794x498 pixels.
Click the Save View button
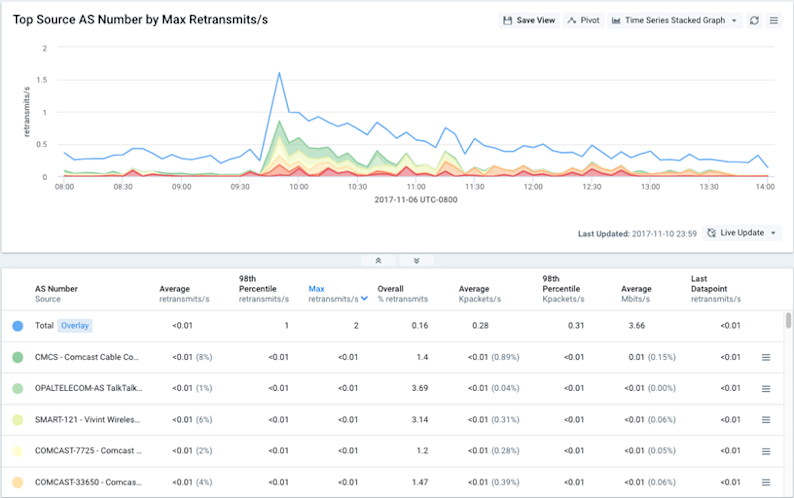[529, 20]
